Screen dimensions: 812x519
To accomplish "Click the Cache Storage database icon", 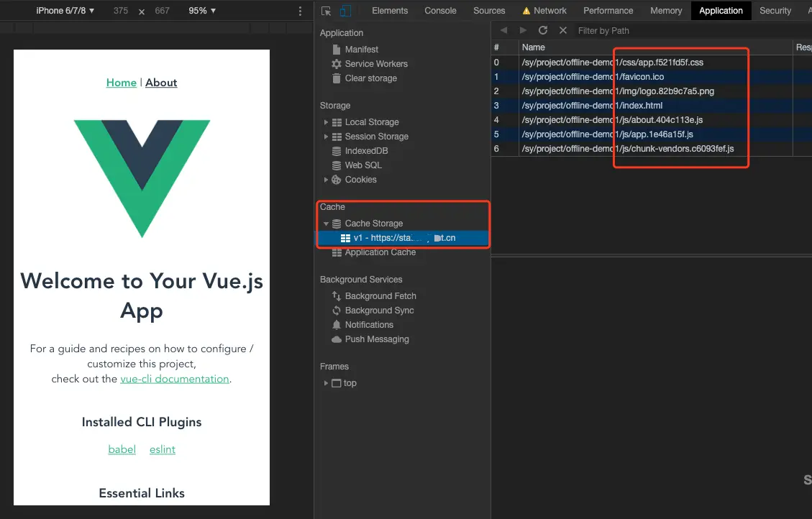I will tap(336, 224).
